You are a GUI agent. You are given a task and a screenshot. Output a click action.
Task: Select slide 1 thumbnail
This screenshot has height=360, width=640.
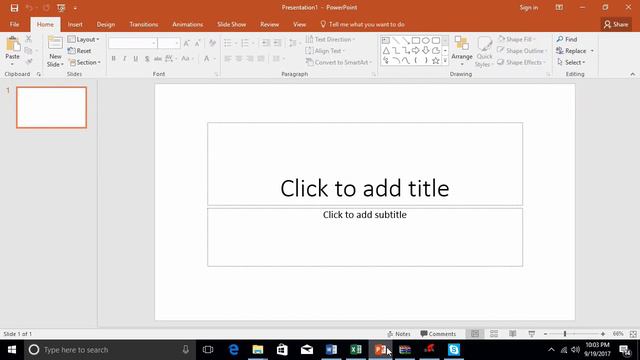pos(51,107)
